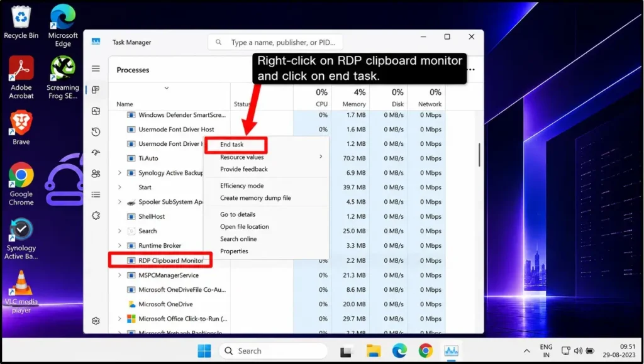Select the RDP Clipboard Monitor process
644x364 pixels.
171,261
